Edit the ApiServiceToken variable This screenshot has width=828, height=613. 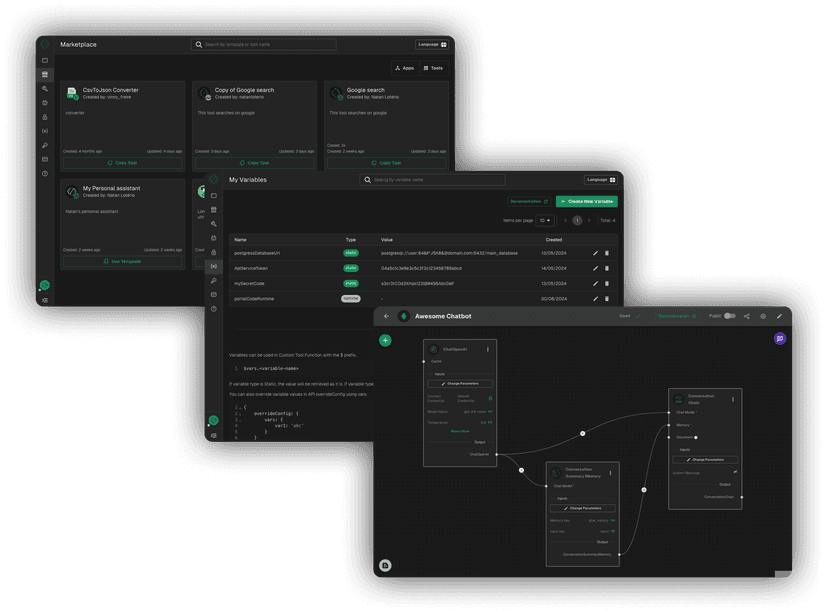(x=595, y=268)
